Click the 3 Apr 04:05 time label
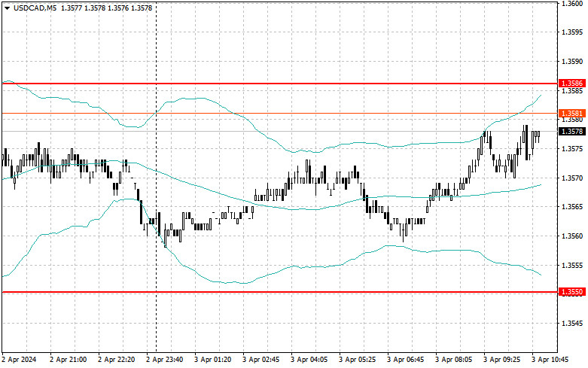Viewport: 588px width, 368px height. 309,360
